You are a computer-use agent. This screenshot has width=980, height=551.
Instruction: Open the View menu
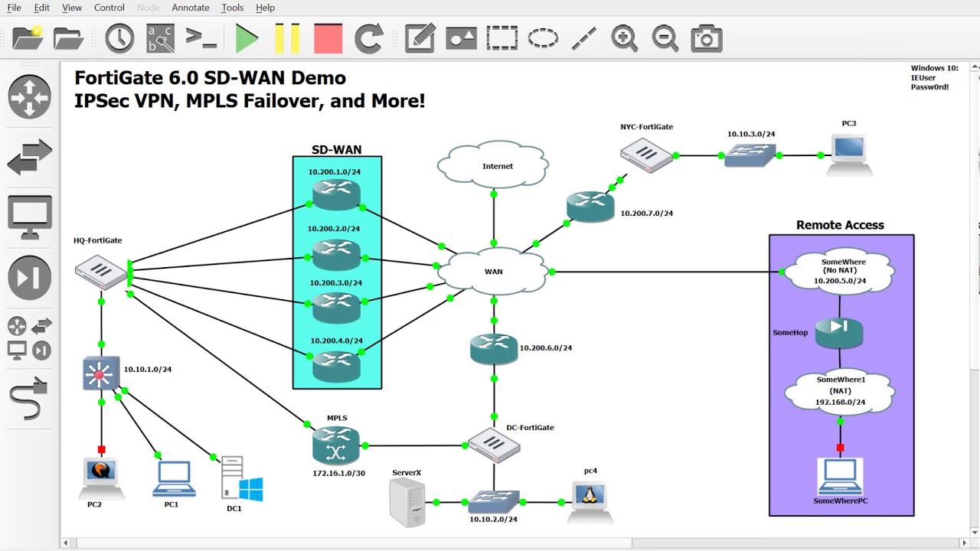(71, 8)
